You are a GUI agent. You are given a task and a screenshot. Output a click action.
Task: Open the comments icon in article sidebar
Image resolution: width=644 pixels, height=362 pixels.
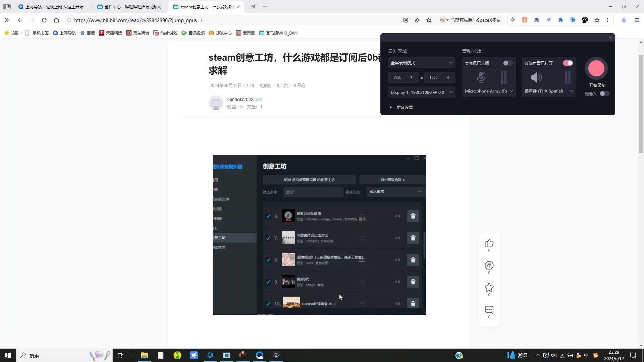tap(489, 310)
